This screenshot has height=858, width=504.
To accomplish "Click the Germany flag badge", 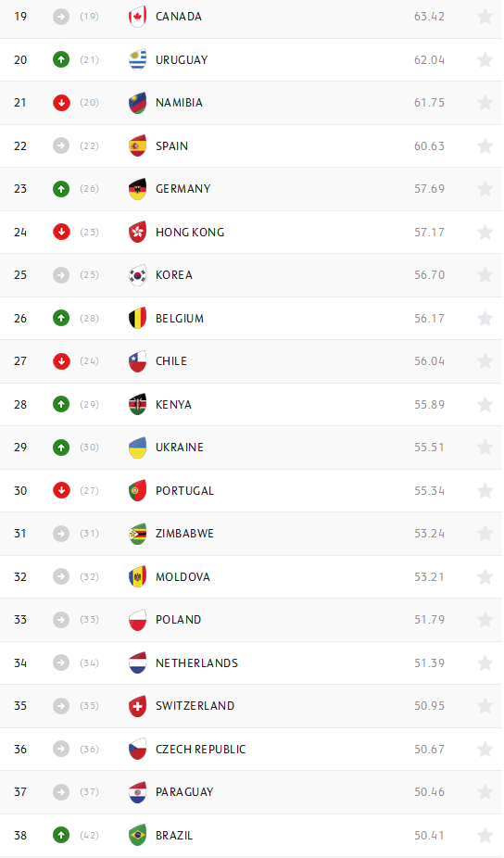I will [137, 189].
